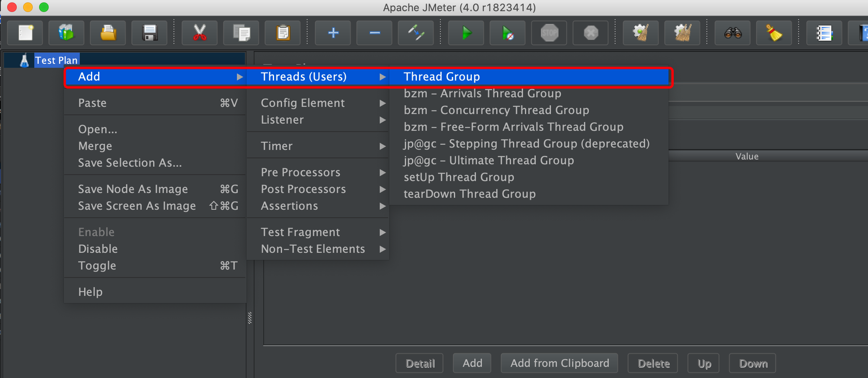Click the Add from Clipboard button

[x=559, y=363]
